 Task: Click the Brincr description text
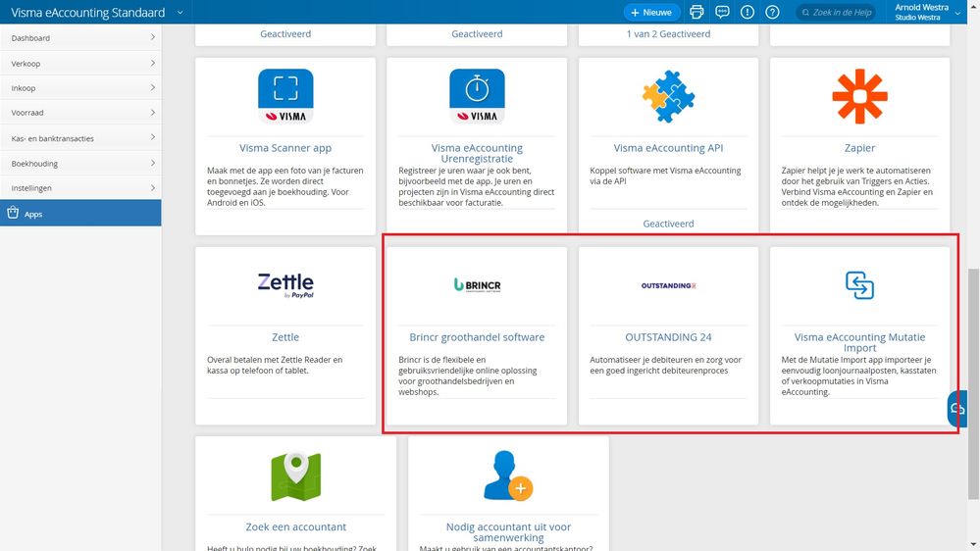point(468,376)
